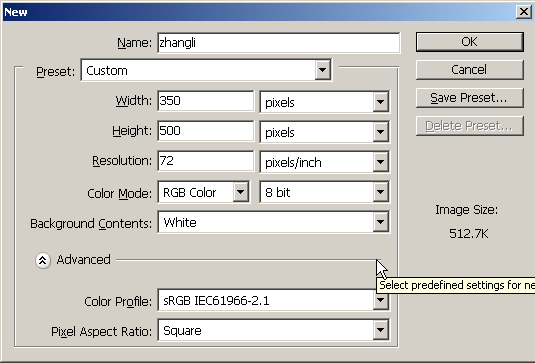Click the Width field showing 350
The height and width of the screenshot is (363, 535).
coord(206,101)
